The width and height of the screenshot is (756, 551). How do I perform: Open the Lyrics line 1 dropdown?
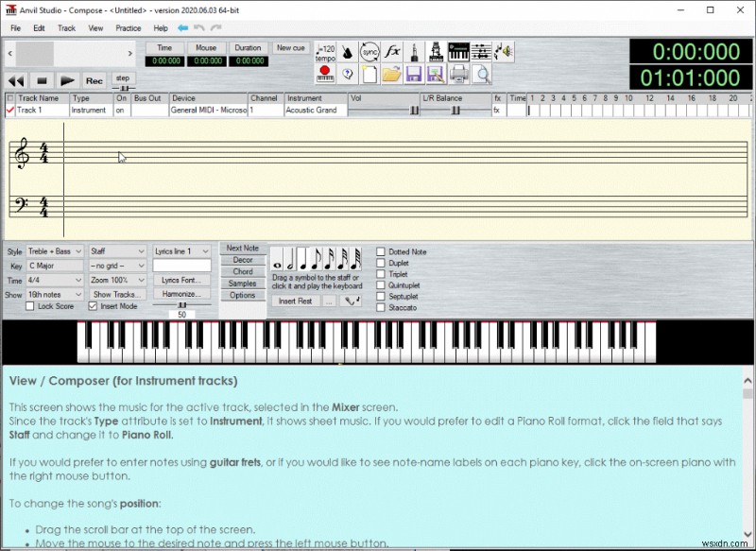[x=181, y=251]
